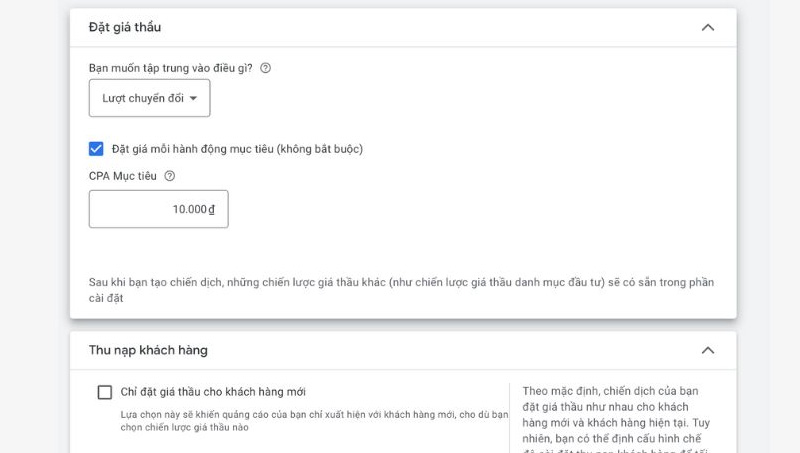Click description starting Lựa chọn này sẽ khiến
Image resolution: width=800 pixels, height=453 pixels.
(x=307, y=420)
